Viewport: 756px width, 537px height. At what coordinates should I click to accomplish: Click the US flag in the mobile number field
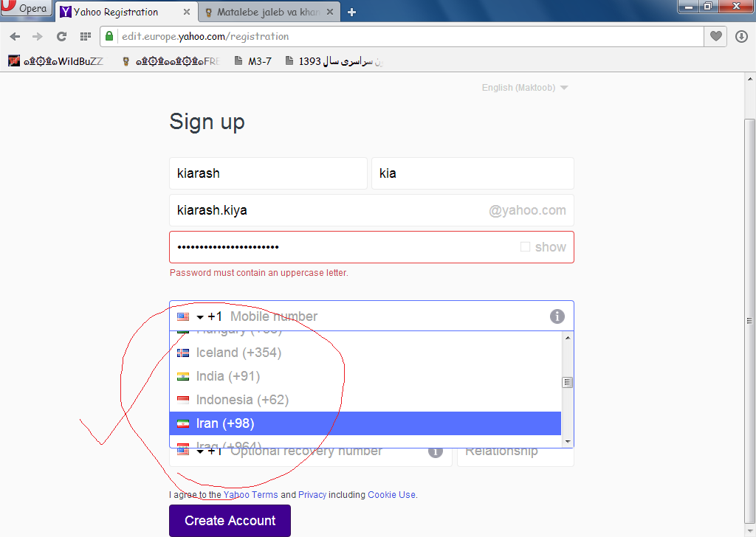click(x=183, y=316)
